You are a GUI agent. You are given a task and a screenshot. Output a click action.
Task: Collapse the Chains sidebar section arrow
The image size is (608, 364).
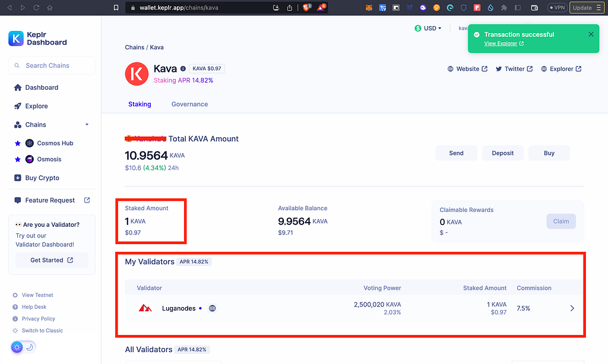click(x=87, y=125)
